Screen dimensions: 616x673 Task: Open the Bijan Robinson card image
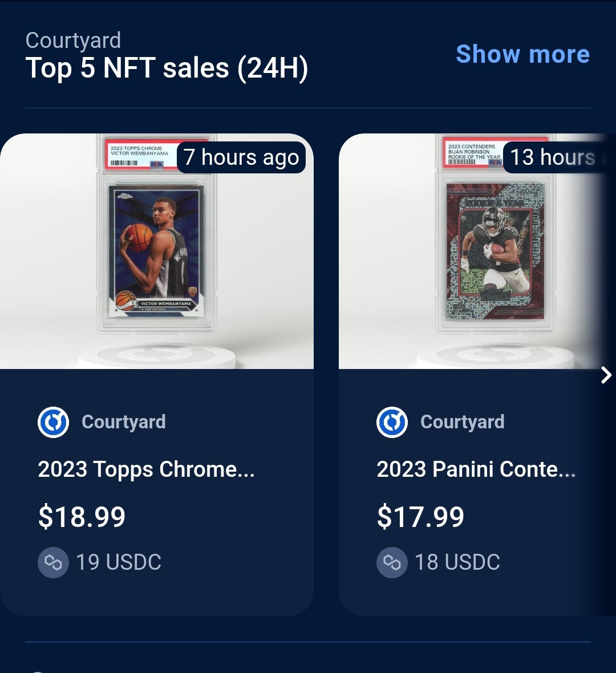coord(477,251)
